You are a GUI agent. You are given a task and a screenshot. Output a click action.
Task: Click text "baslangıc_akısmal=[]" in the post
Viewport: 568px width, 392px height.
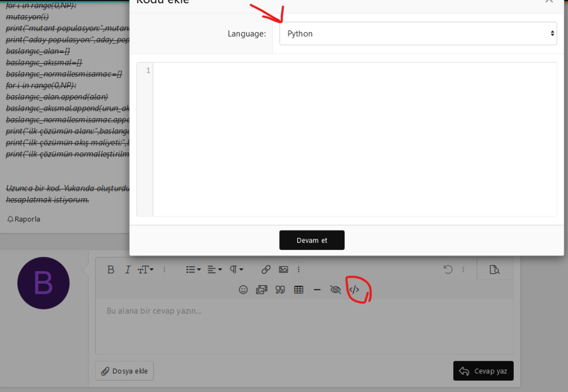pos(44,62)
